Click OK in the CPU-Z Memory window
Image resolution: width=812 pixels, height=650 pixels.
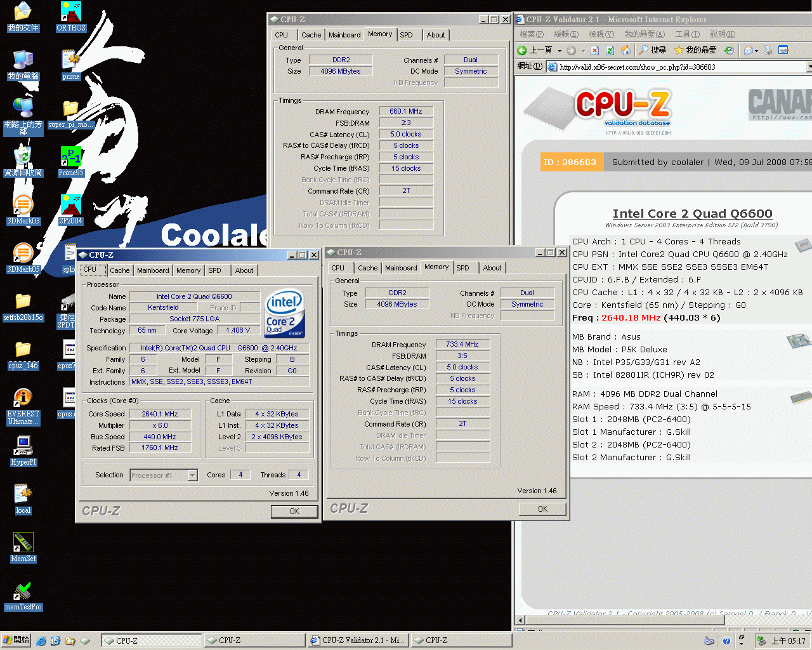tap(542, 508)
